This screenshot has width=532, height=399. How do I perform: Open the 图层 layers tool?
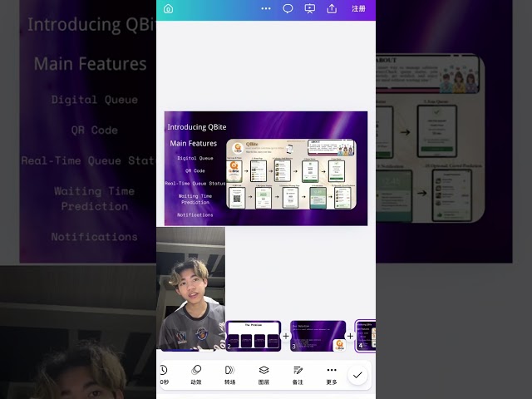[264, 375]
